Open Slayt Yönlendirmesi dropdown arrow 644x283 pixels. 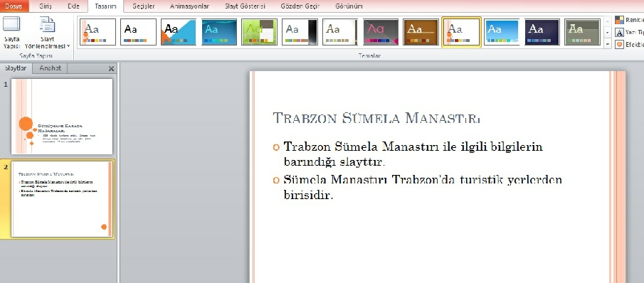point(68,46)
